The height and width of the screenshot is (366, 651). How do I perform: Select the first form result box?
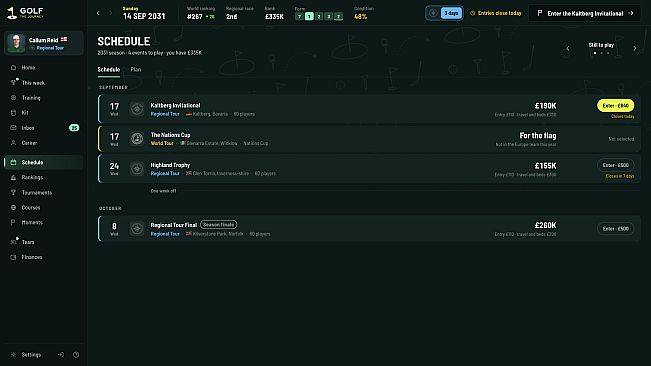[x=299, y=17]
